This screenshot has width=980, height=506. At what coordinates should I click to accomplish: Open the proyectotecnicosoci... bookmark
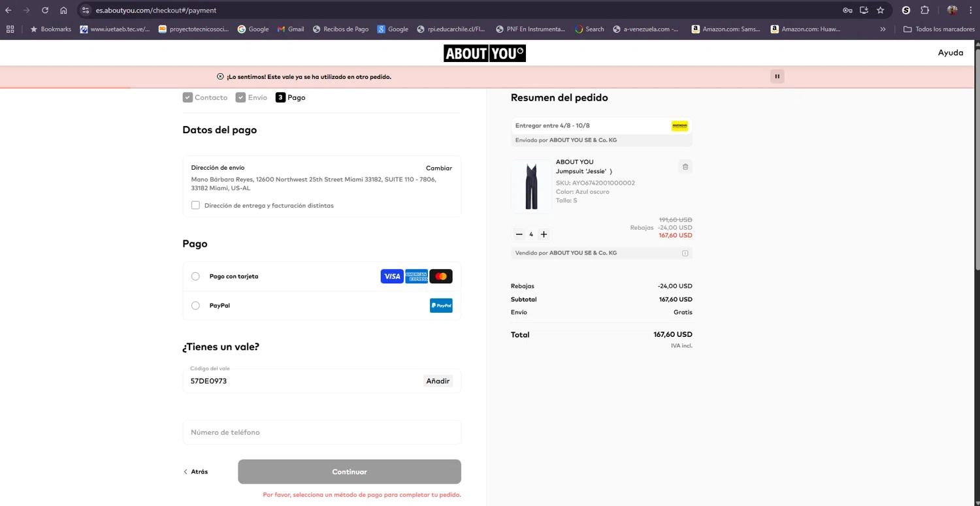pos(194,29)
